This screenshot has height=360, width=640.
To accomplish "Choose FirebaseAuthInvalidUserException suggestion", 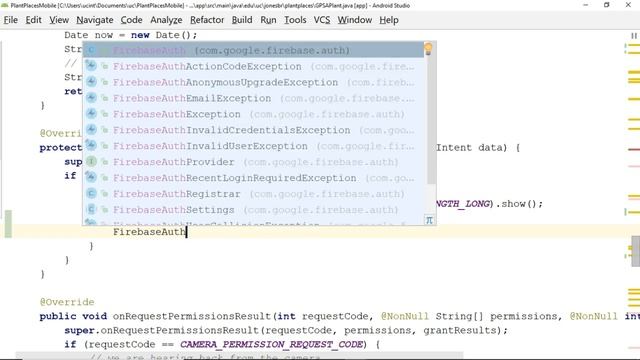I will [253, 146].
